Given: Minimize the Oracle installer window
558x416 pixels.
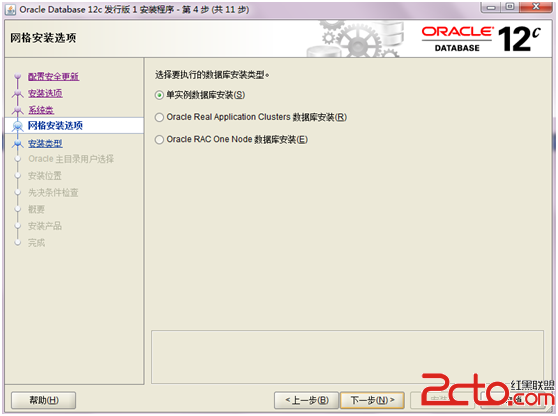Looking at the screenshot, I should pyautogui.click(x=491, y=7).
